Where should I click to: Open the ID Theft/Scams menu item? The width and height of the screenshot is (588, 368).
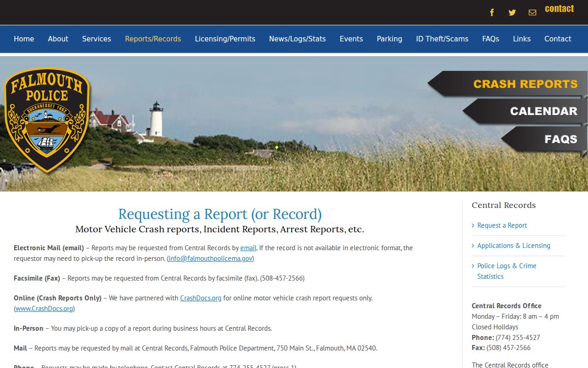tap(442, 39)
